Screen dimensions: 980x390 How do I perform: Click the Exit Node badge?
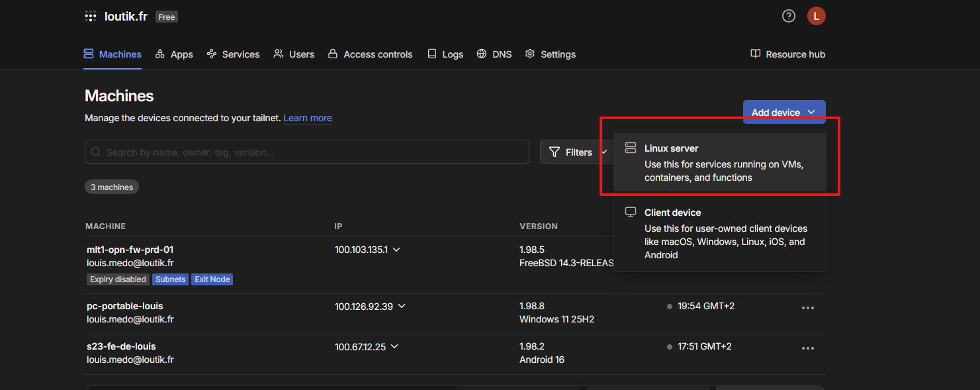pos(212,279)
